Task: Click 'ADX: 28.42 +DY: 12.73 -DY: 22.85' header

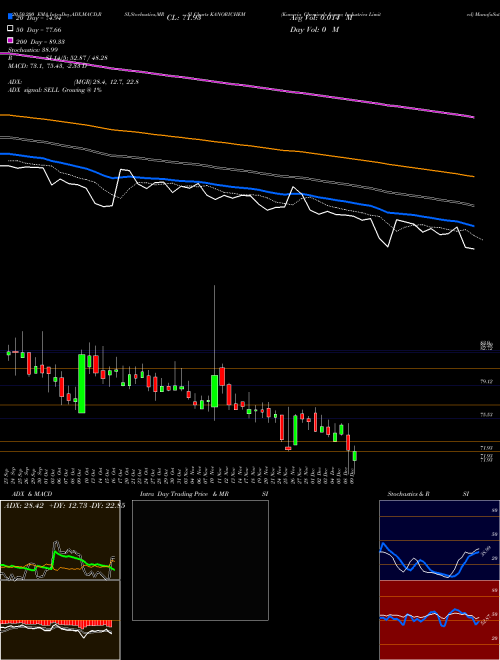Action: [64, 506]
